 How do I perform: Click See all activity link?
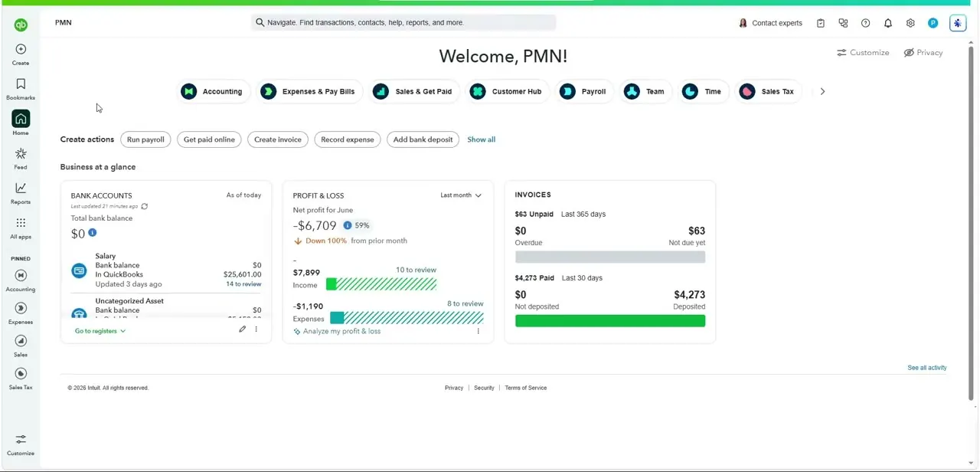tap(927, 368)
